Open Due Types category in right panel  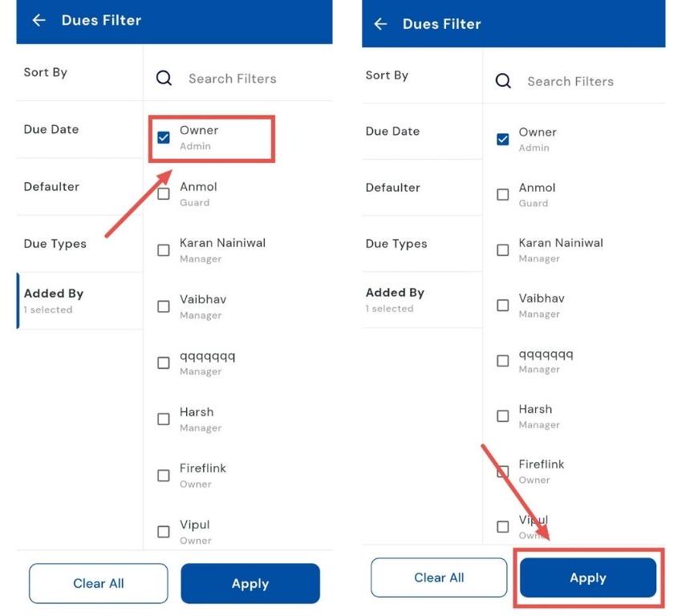point(396,244)
